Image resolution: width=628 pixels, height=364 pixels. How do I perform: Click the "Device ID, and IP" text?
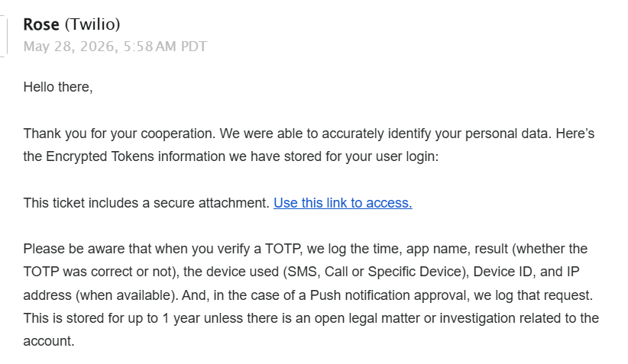click(526, 272)
